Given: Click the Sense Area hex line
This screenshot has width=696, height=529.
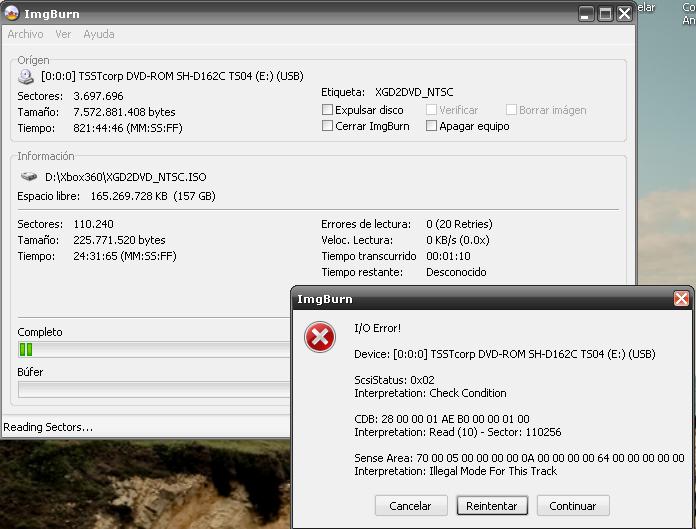Looking at the screenshot, I should (519, 458).
